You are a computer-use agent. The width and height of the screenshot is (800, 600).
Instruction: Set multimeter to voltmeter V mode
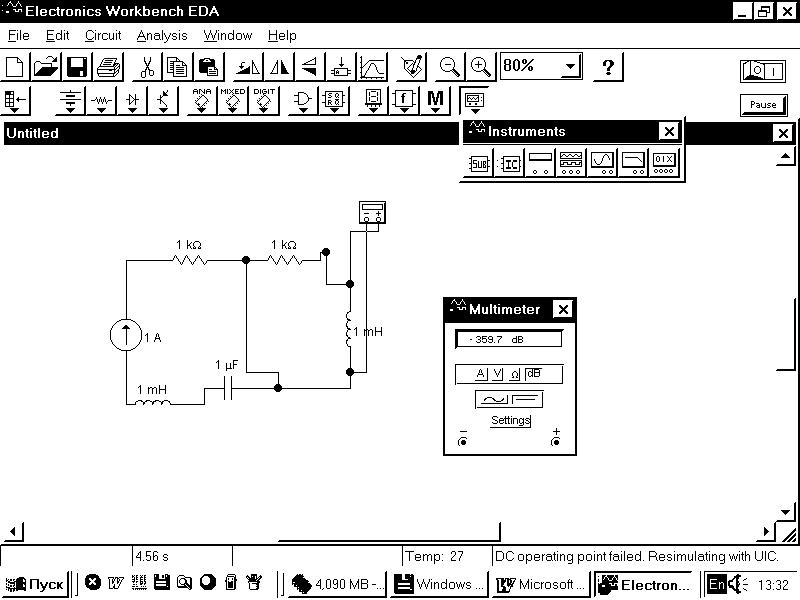(x=498, y=374)
